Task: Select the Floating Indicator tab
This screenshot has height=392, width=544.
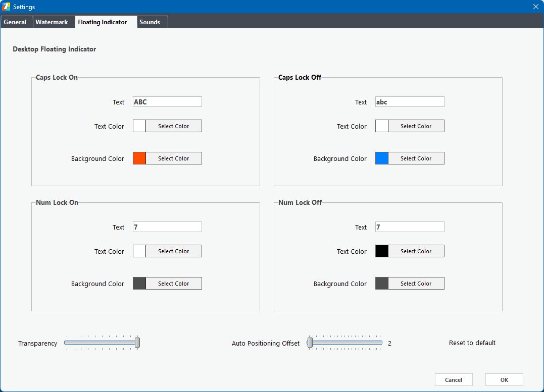Action: [106, 22]
